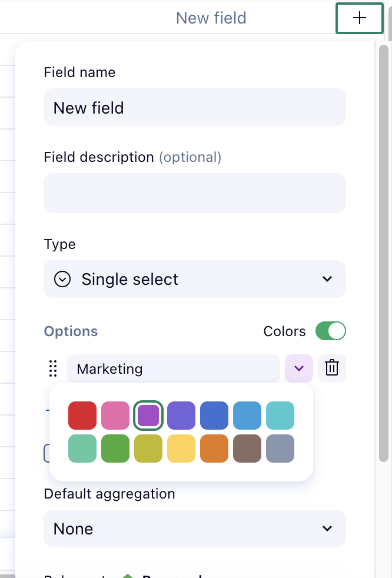Click the plus add field icon
The width and height of the screenshot is (392, 578).
point(359,18)
